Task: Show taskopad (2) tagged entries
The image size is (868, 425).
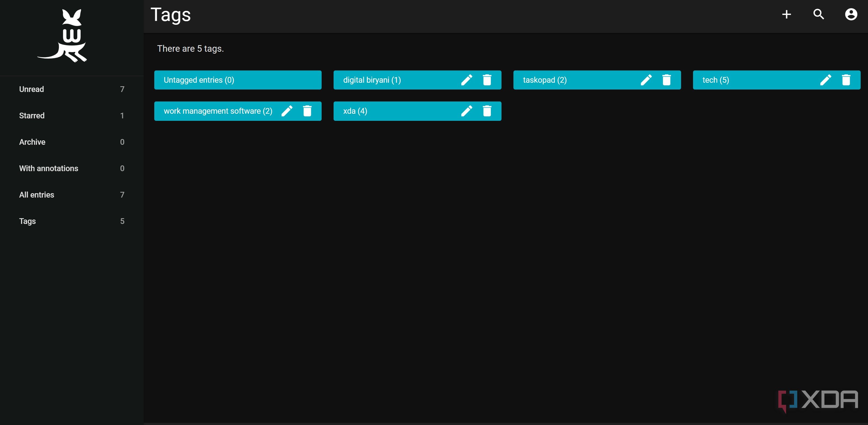Action: point(544,80)
